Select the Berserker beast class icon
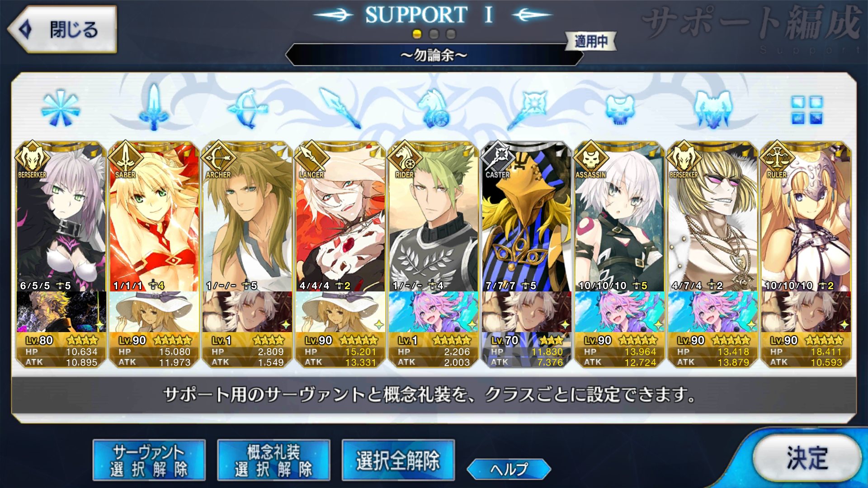The height and width of the screenshot is (488, 868). coord(713,108)
